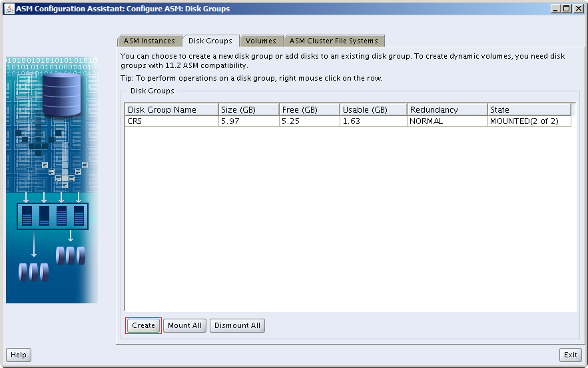Maximize the ASM Configuration Assistant window
The width and height of the screenshot is (588, 368).
pyautogui.click(x=567, y=9)
